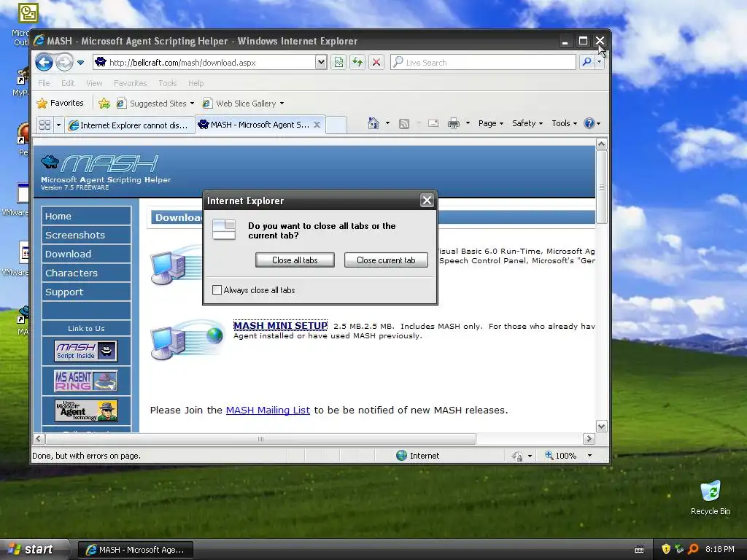Image resolution: width=747 pixels, height=560 pixels.
Task: Open search provider options dropdown
Action: click(600, 62)
